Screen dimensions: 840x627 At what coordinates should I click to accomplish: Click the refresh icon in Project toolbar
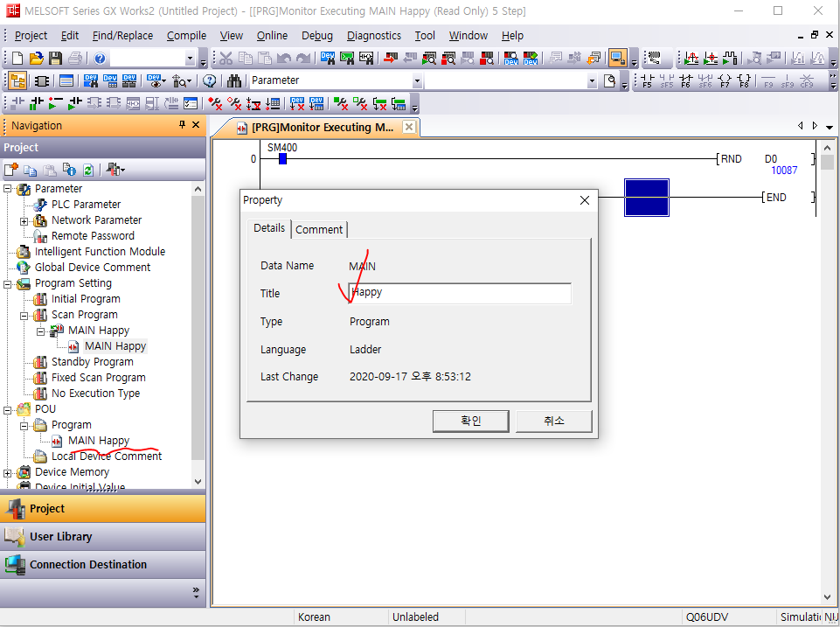click(x=88, y=170)
